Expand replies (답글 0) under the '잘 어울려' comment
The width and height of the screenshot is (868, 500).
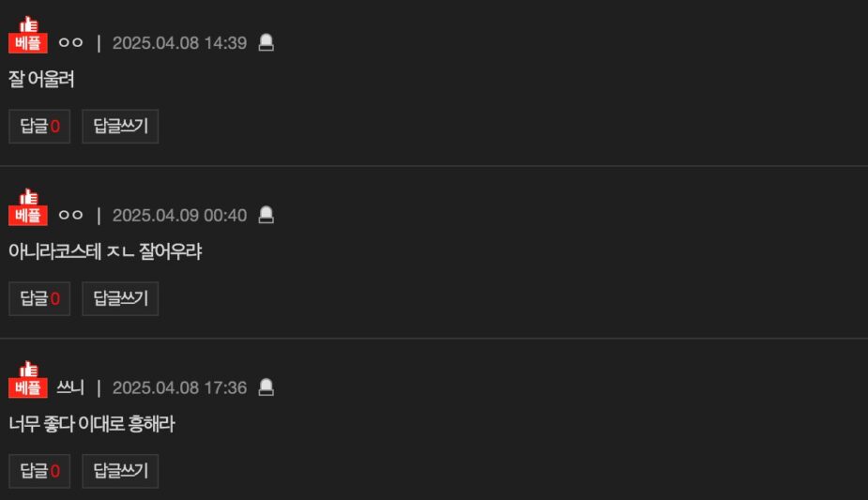[x=39, y=127]
